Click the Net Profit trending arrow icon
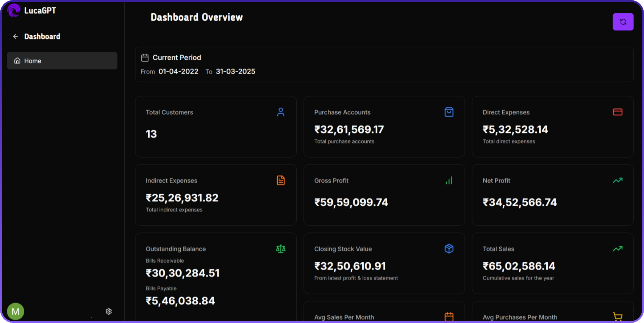Viewport: 644px width, 323px height. 617,180
